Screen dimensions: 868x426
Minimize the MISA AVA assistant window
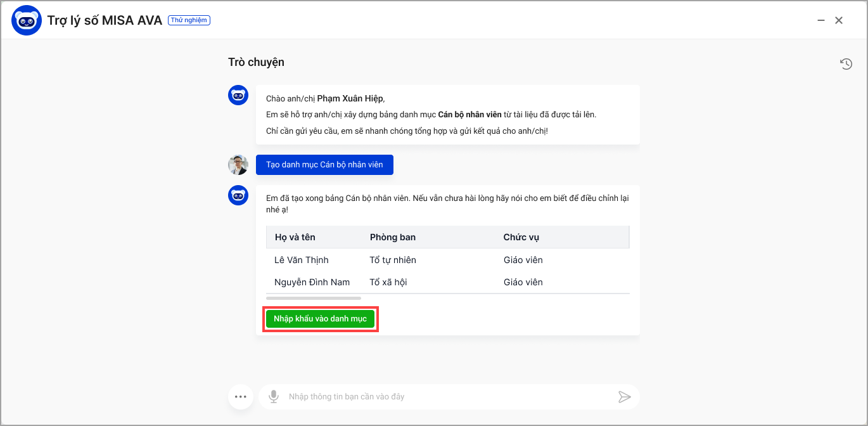pyautogui.click(x=821, y=20)
